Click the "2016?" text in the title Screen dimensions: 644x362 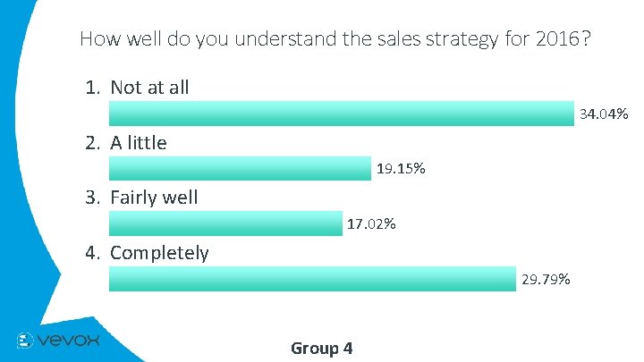[x=563, y=39]
